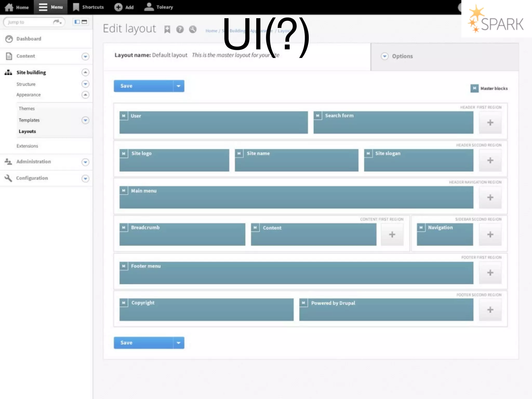This screenshot has width=532, height=399.
Task: Toggle master marker on Navigation block
Action: tap(421, 228)
